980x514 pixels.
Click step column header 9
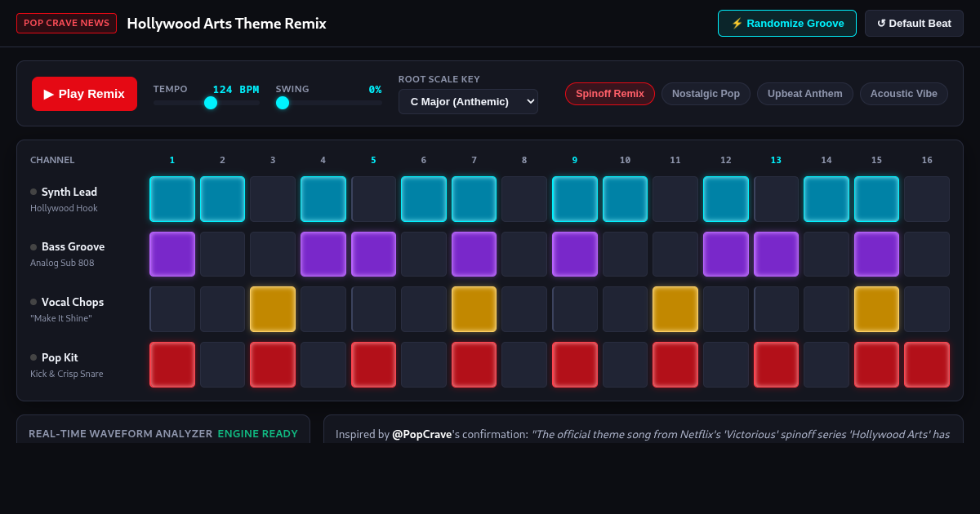(575, 160)
